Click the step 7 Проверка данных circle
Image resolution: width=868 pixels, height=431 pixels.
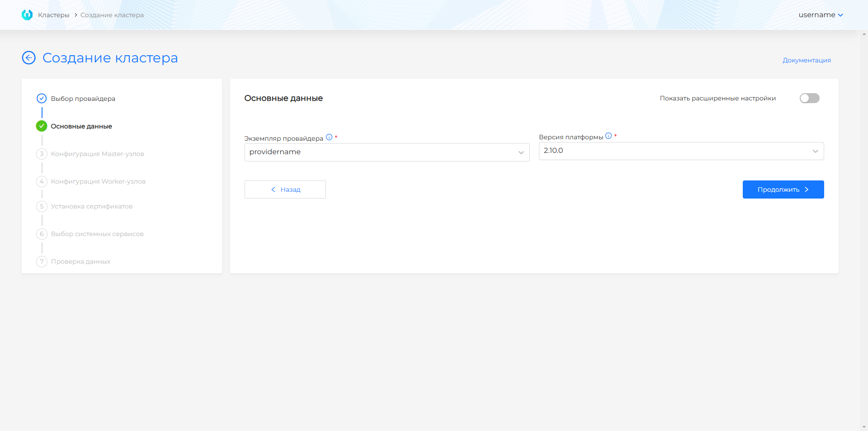pos(42,261)
